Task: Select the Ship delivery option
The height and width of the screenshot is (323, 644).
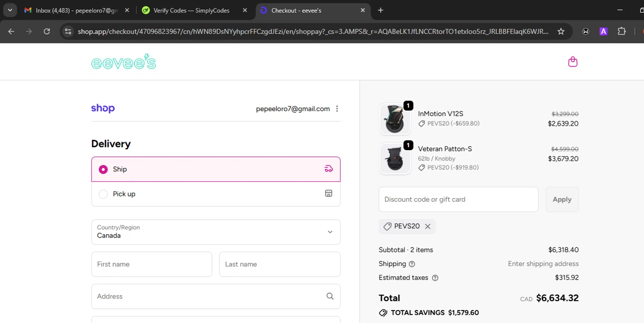Action: click(x=216, y=169)
